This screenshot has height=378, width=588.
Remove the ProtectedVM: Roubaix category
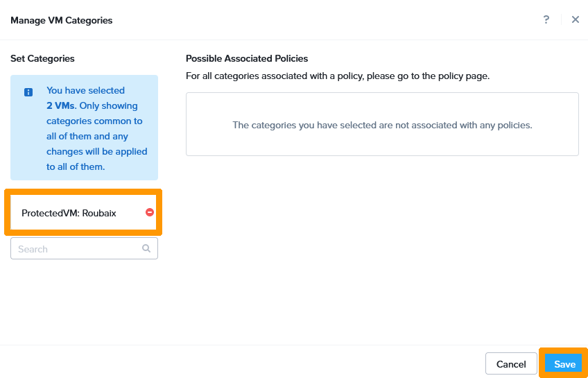[150, 212]
